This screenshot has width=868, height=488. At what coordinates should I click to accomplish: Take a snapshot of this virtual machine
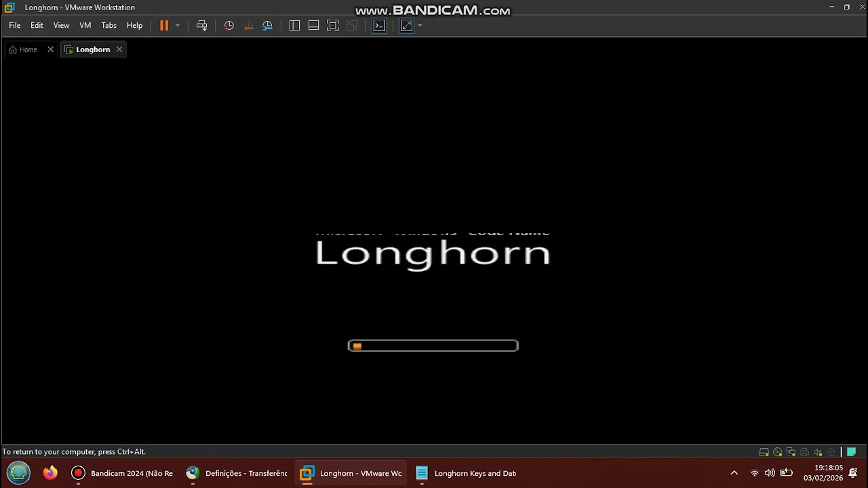point(229,25)
